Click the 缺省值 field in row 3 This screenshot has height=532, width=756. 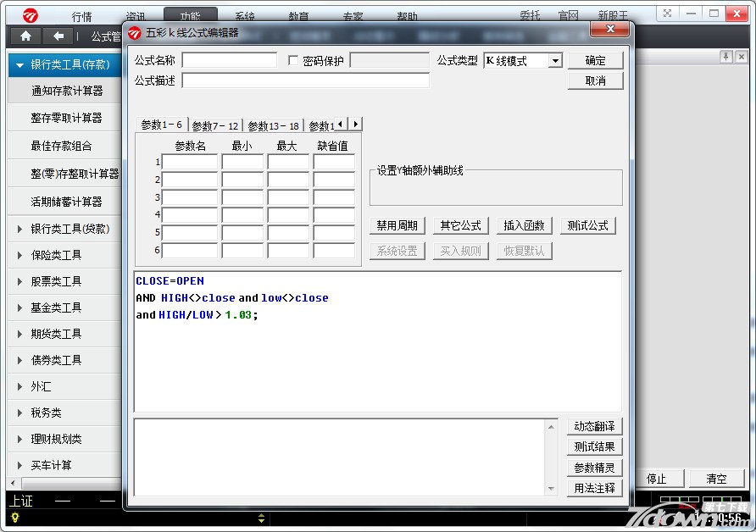tap(334, 197)
